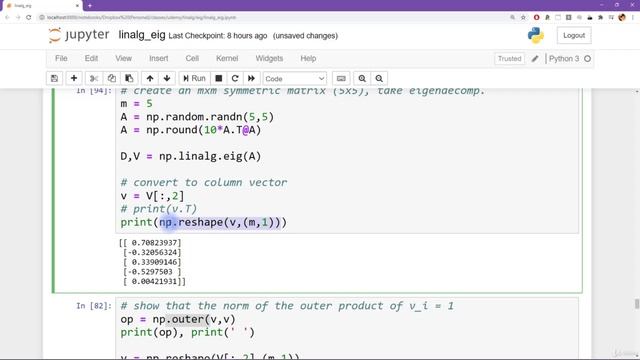Click the browser back arrow
The height and width of the screenshot is (360, 640).
pos(7,18)
